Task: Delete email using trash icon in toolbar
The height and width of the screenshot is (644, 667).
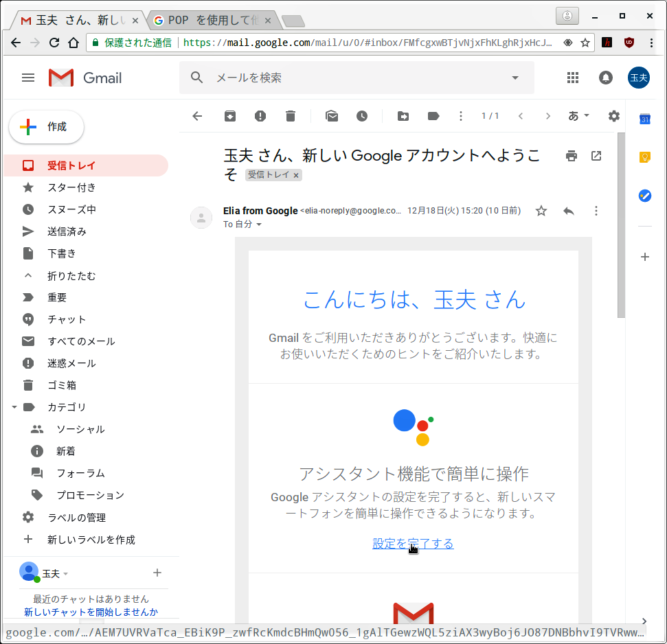Action: coord(291,116)
